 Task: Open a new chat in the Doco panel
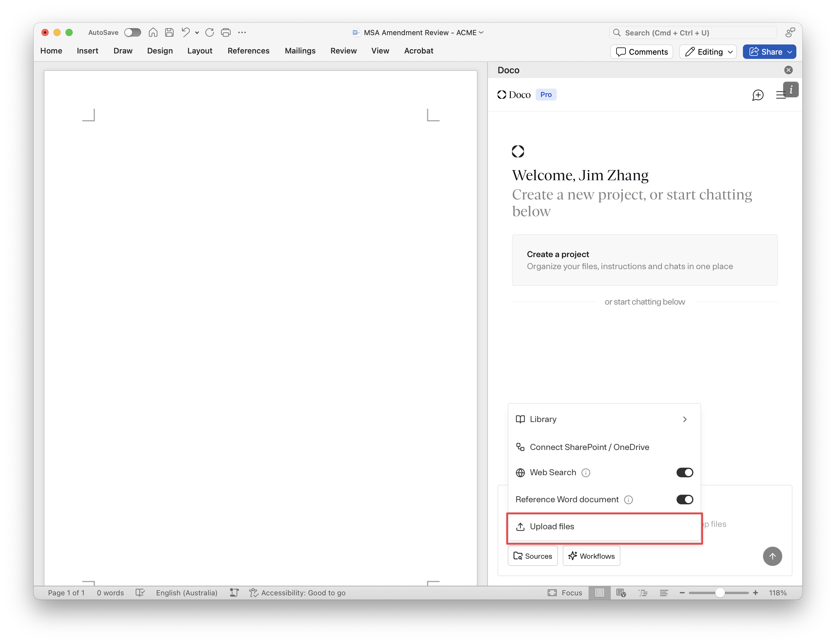[758, 95]
